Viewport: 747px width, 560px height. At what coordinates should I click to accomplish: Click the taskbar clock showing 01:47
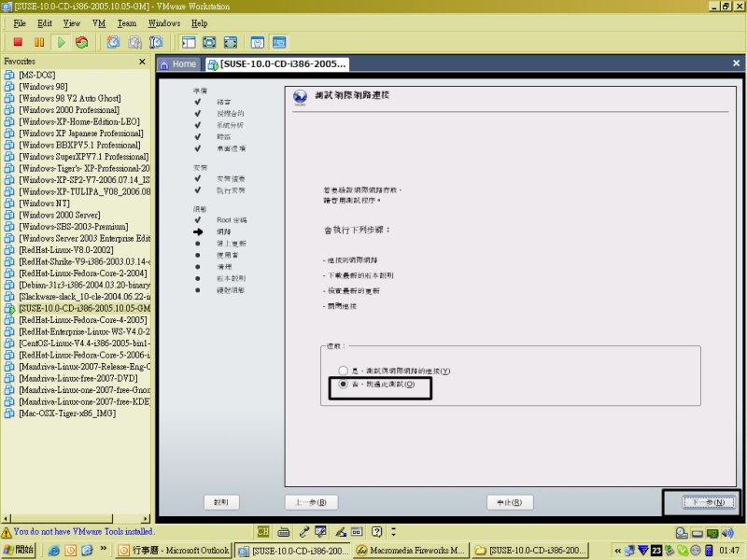click(729, 551)
